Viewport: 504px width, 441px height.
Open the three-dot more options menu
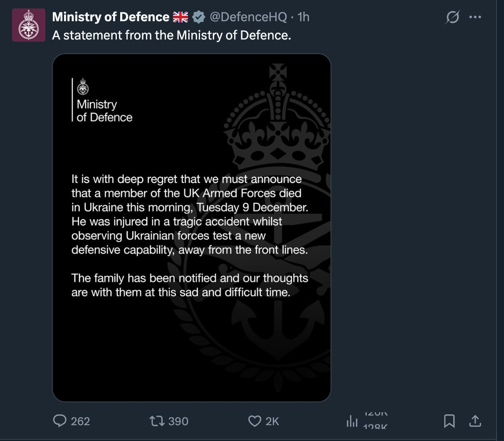475,17
